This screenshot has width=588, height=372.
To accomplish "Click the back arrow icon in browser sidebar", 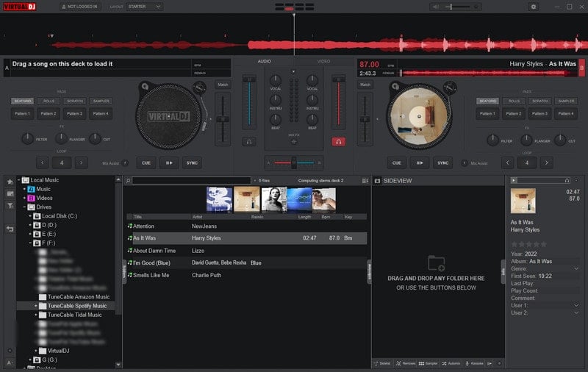I will (10, 229).
